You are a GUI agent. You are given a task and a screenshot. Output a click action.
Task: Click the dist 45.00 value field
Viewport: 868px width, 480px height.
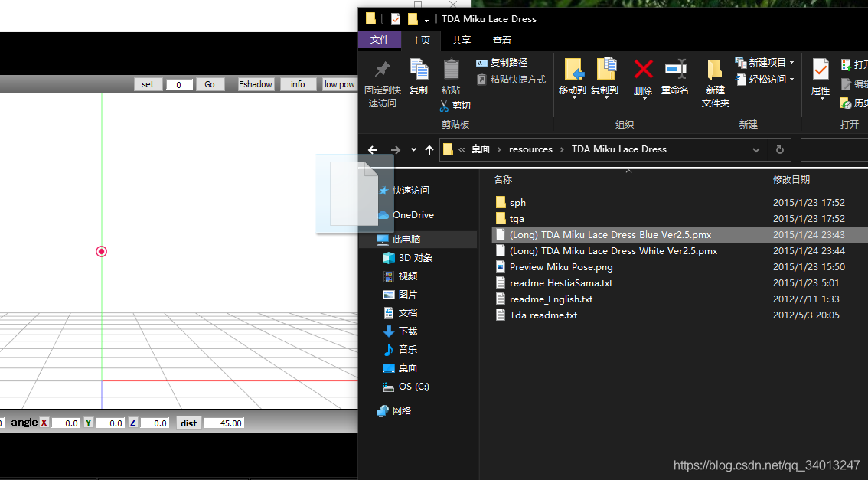(224, 423)
